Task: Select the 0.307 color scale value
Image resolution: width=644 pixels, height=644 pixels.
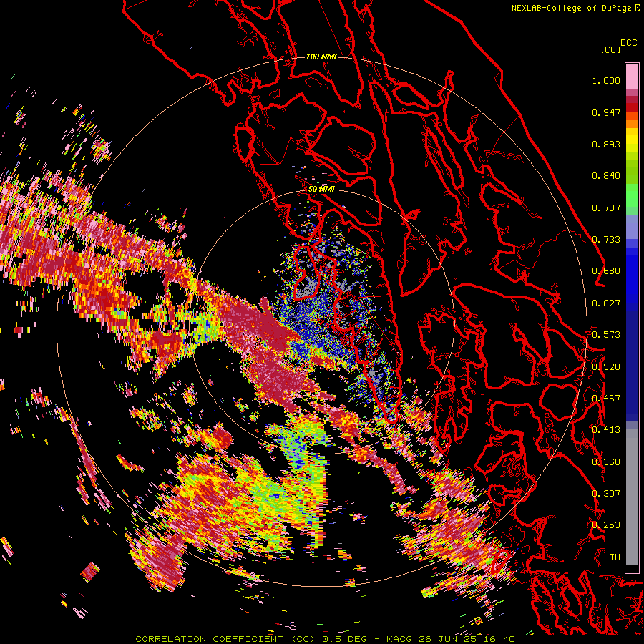Action: point(606,493)
